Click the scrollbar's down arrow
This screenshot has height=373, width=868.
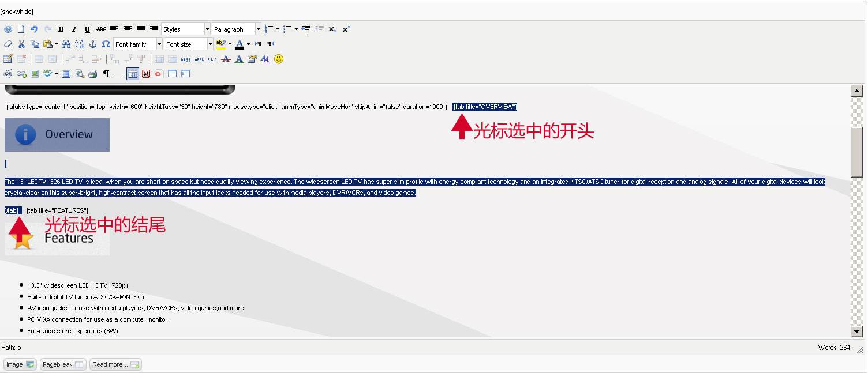[x=858, y=331]
